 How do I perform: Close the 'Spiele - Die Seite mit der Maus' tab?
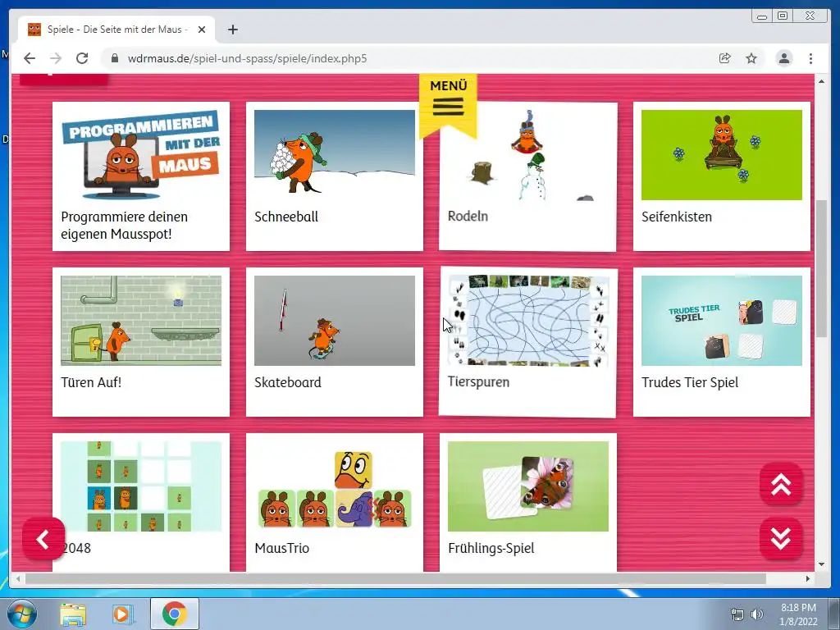tap(202, 30)
